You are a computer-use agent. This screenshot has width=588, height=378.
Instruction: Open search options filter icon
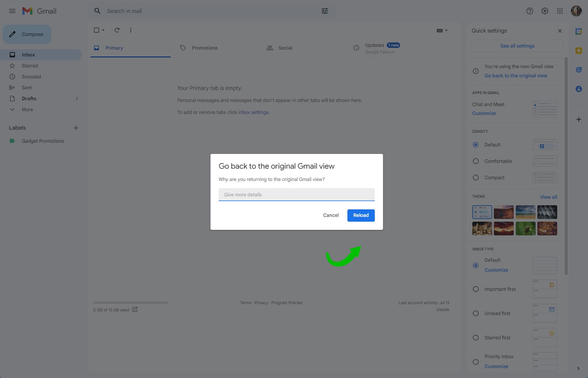pos(324,11)
